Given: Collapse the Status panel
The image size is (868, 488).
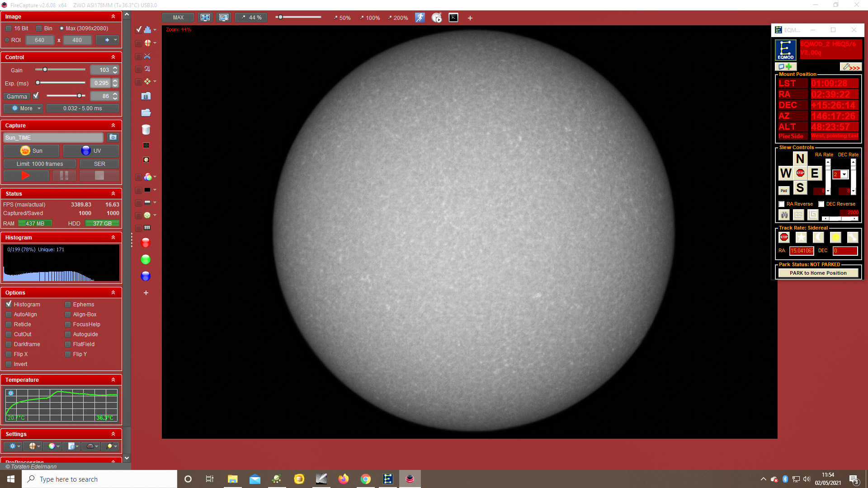Looking at the screenshot, I should [113, 194].
